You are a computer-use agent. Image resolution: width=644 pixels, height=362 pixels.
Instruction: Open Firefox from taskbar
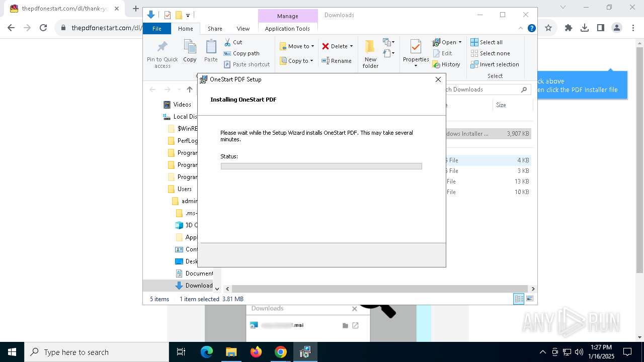pos(256,352)
